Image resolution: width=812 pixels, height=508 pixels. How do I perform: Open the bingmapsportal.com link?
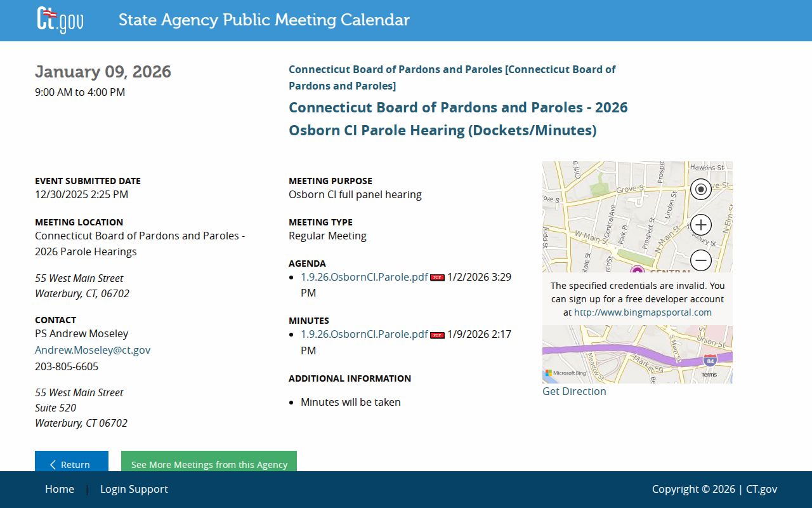(643, 312)
